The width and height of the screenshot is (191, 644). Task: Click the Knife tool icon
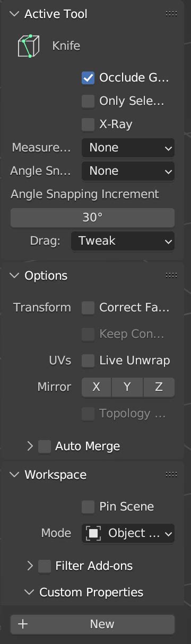pyautogui.click(x=29, y=46)
